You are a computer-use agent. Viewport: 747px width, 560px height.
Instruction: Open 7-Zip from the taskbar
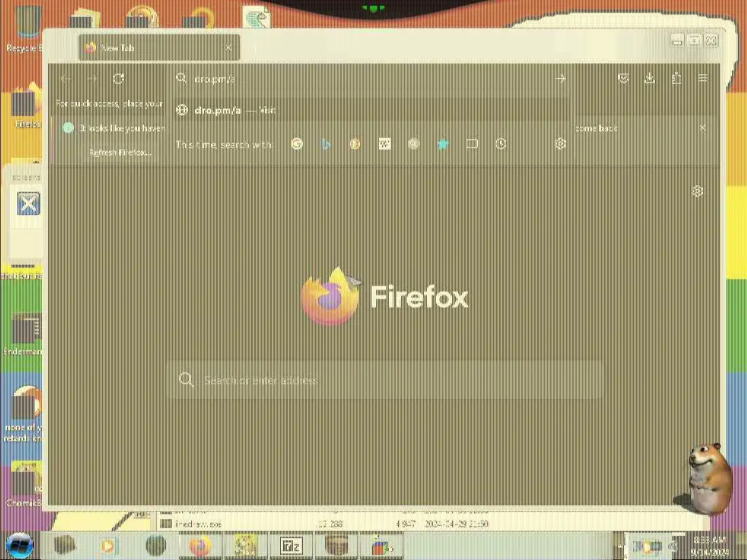[291, 545]
